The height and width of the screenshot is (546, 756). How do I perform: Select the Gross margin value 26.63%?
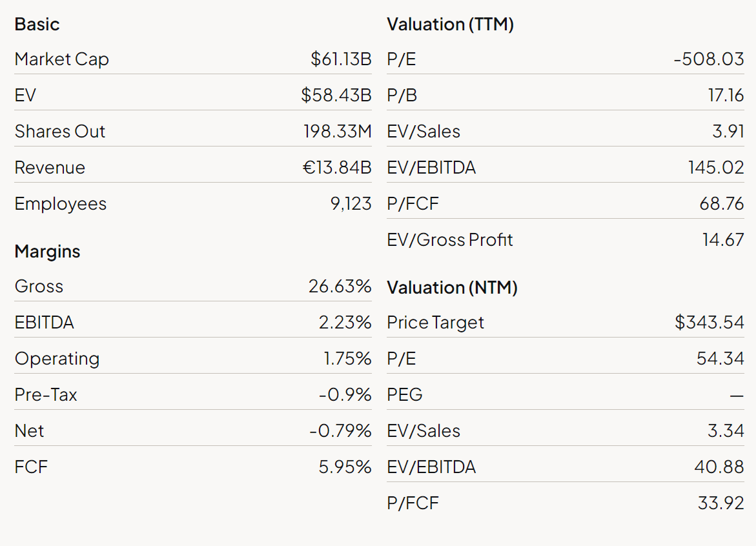click(x=340, y=287)
